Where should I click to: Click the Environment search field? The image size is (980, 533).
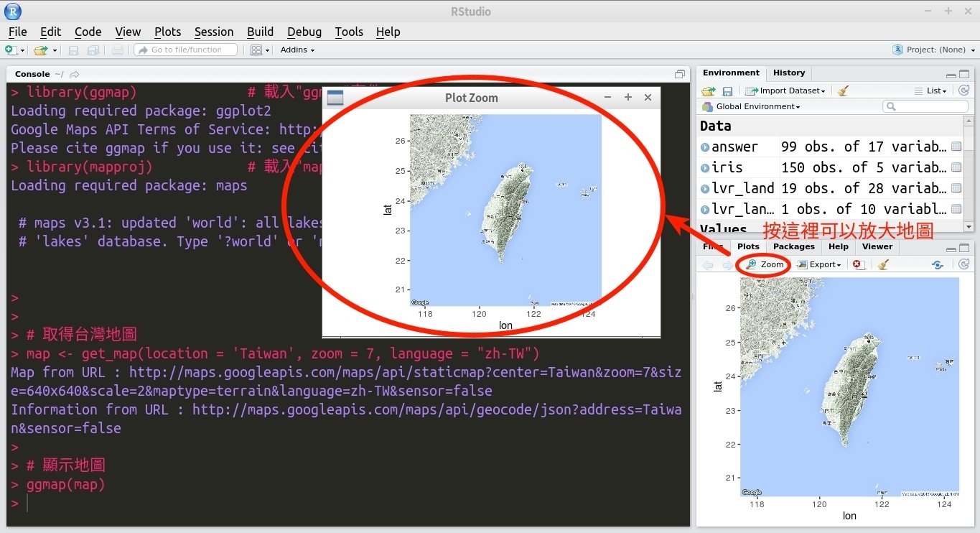coord(925,106)
